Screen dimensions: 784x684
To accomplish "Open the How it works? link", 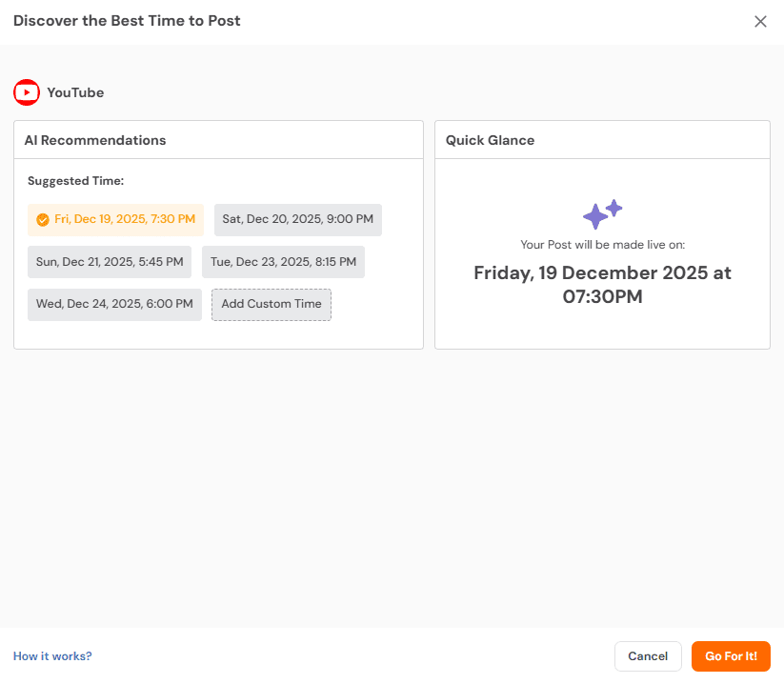I will pyautogui.click(x=52, y=656).
